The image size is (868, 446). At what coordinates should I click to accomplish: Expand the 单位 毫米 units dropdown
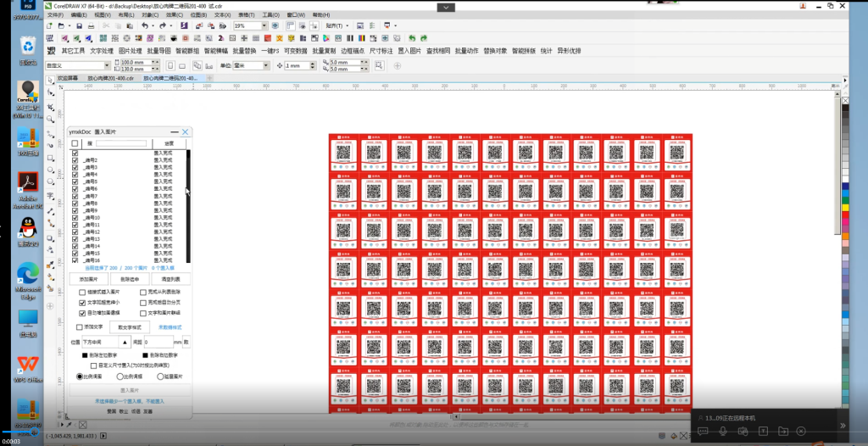pyautogui.click(x=267, y=65)
